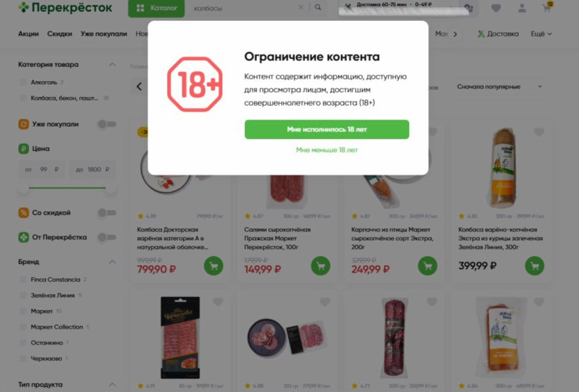Open the favorites heart icon in header
This screenshot has width=579, height=392.
[x=496, y=8]
